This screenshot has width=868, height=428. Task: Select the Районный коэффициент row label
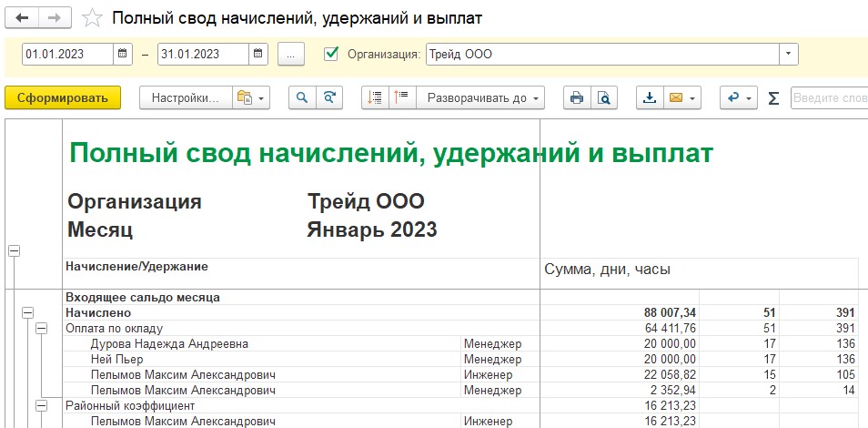(130, 406)
